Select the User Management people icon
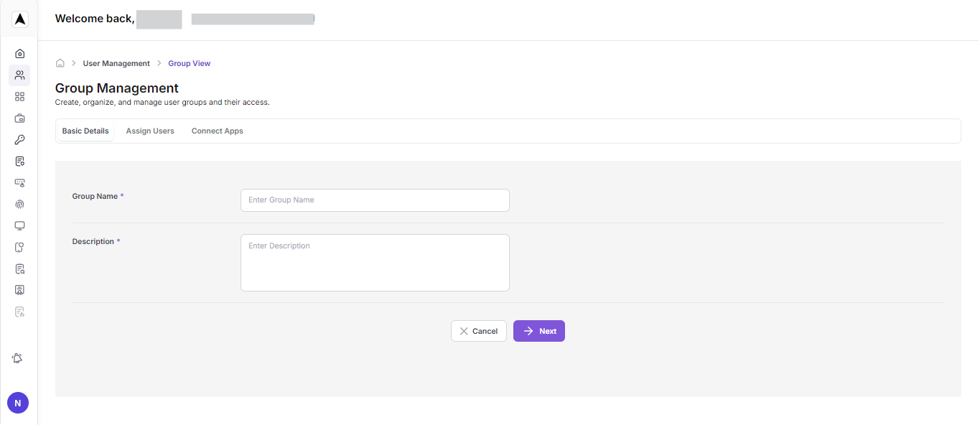The image size is (980, 425). coord(19,75)
